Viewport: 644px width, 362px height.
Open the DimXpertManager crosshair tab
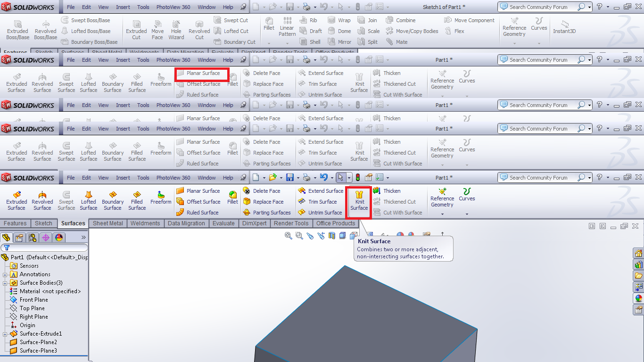click(x=46, y=238)
